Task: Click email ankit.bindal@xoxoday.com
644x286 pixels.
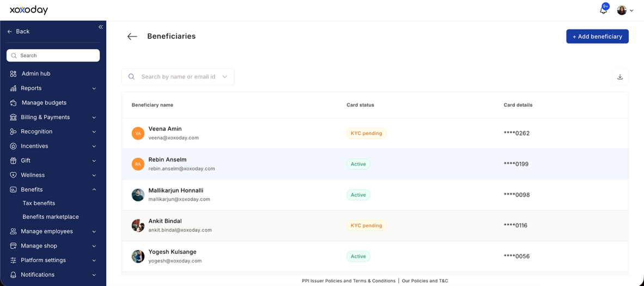Action: pos(180,230)
